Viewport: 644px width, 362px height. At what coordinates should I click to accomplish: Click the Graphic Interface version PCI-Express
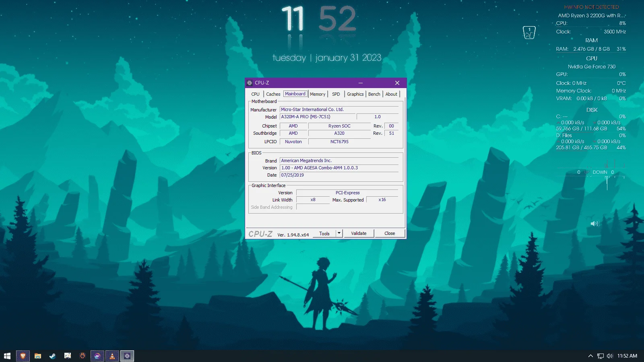347,193
